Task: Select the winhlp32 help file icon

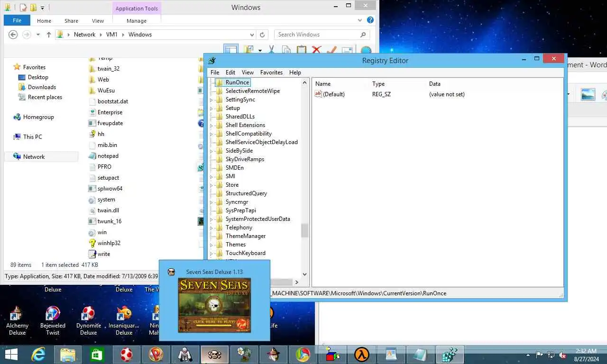Action: 92,243
